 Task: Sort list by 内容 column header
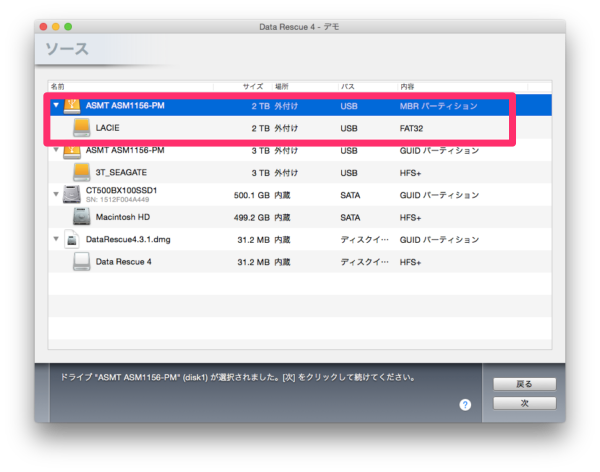point(463,87)
